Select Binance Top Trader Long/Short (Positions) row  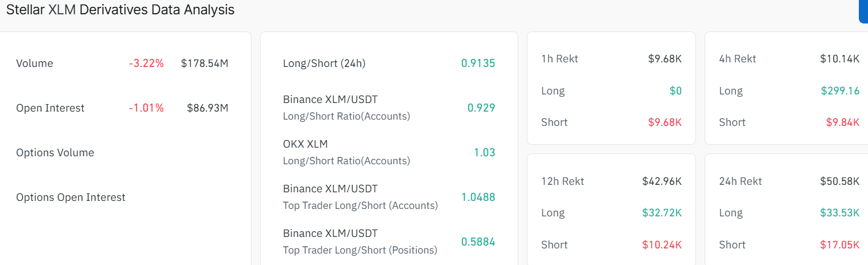click(360, 242)
